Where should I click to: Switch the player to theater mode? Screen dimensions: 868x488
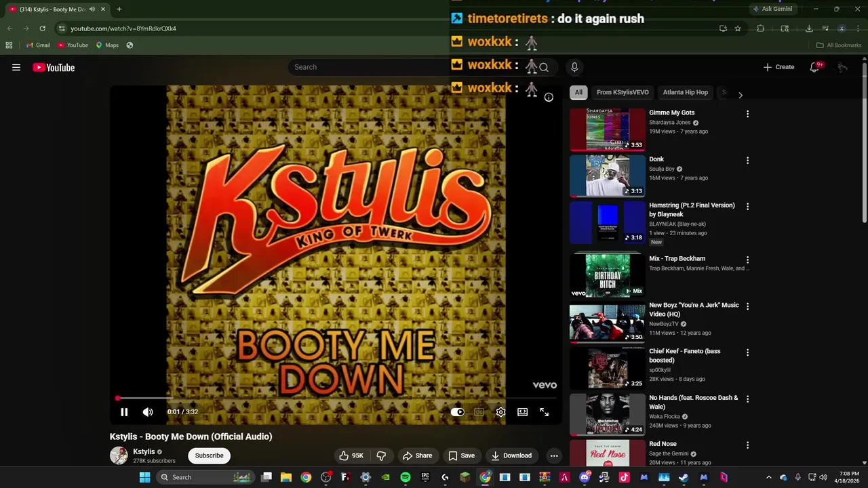point(522,412)
